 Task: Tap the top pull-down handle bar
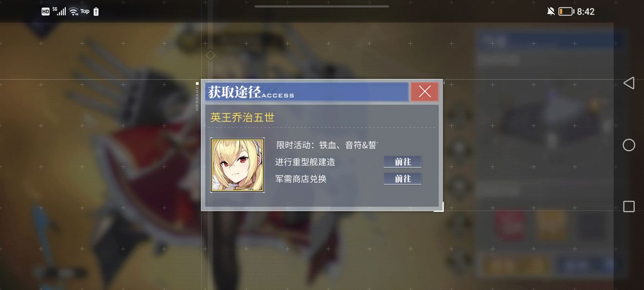coord(322,6)
